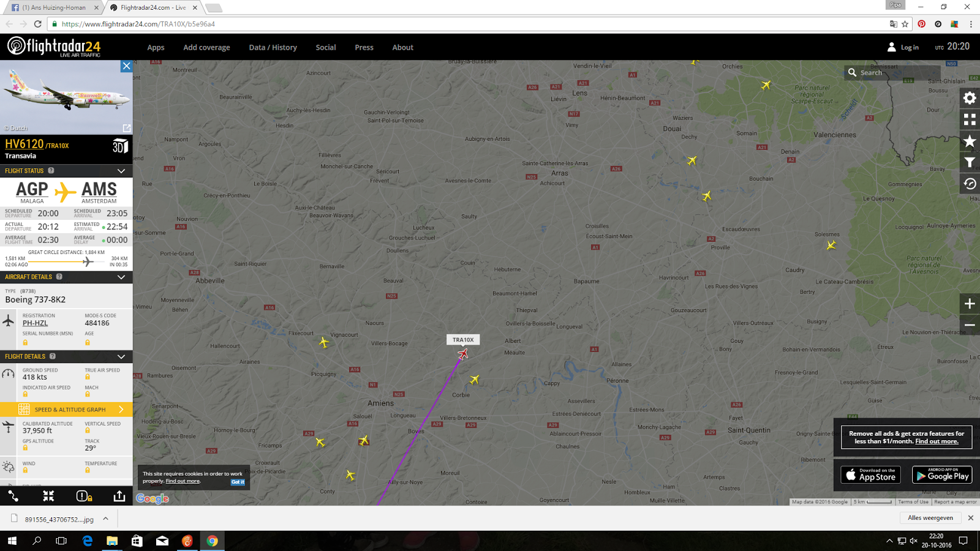Screen dimensions: 980x551
Task: Zoom in the map with plus button
Action: [970, 304]
